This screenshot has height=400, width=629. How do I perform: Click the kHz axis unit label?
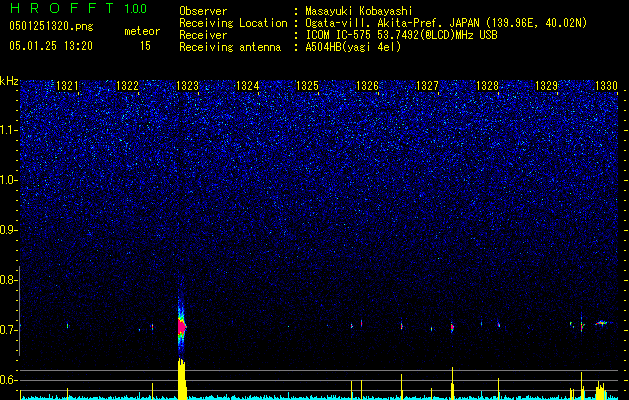tap(10, 81)
